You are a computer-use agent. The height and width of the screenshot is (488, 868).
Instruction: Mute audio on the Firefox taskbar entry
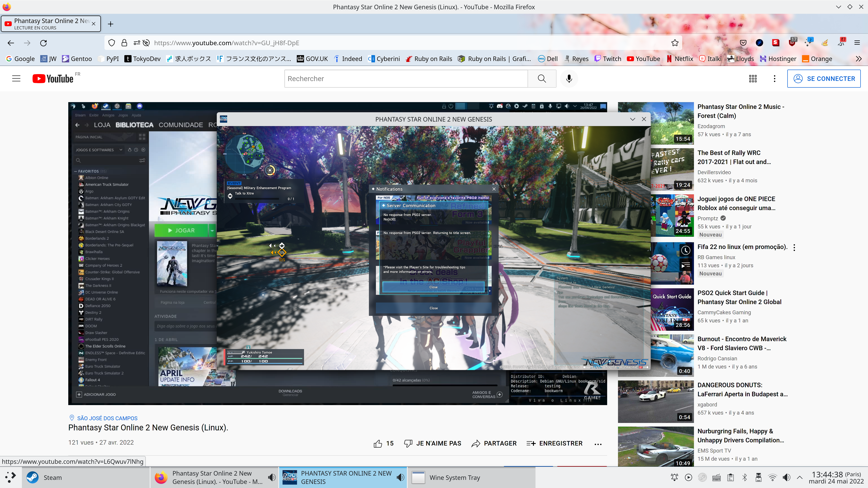tap(271, 477)
